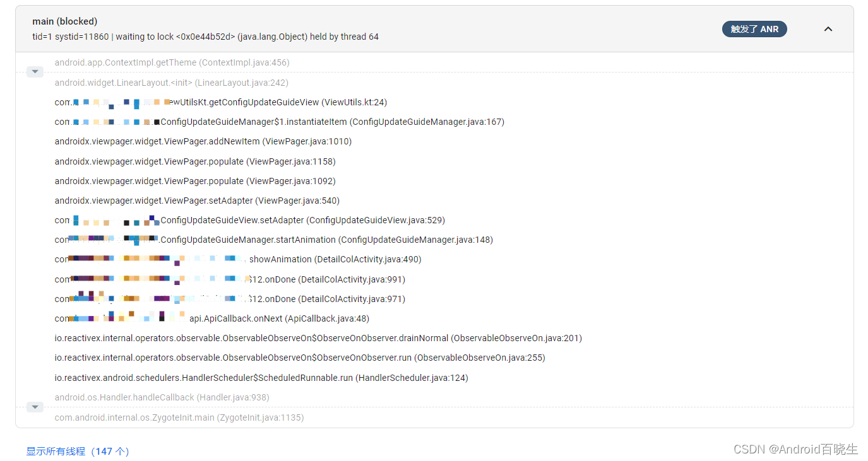Select ViewPager.populate (ViewPager.java:1158) frame

click(x=195, y=161)
